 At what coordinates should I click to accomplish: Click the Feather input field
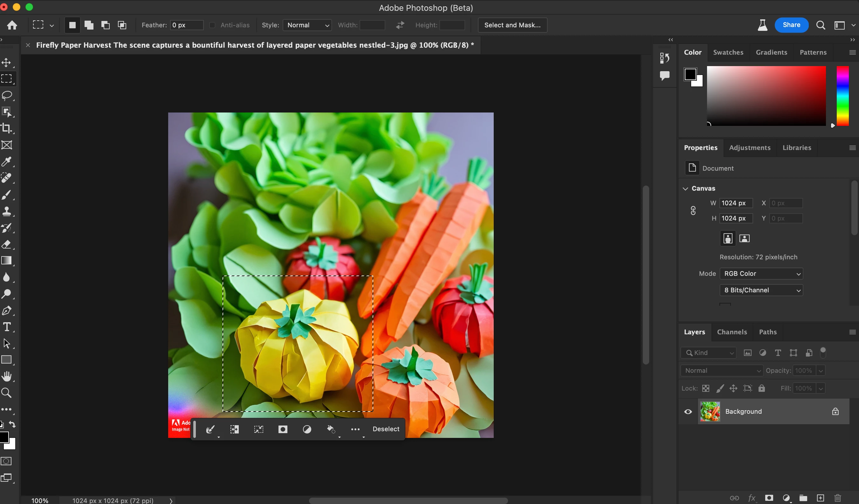(x=187, y=25)
